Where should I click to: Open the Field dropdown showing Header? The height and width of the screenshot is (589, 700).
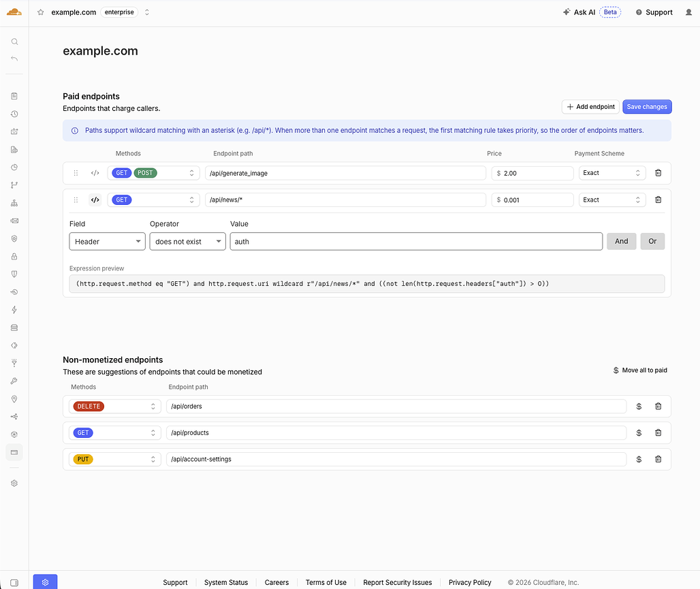(107, 241)
